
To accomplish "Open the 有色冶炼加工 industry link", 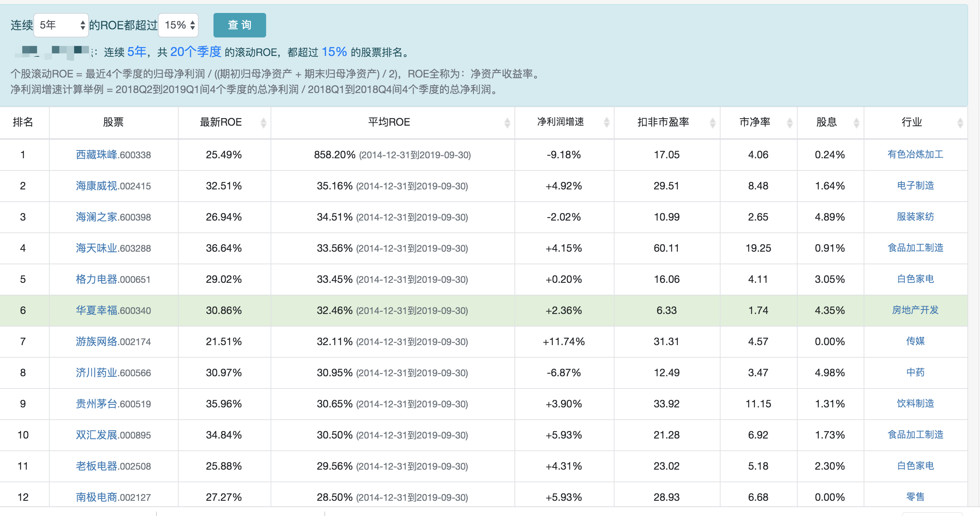I will click(x=916, y=154).
